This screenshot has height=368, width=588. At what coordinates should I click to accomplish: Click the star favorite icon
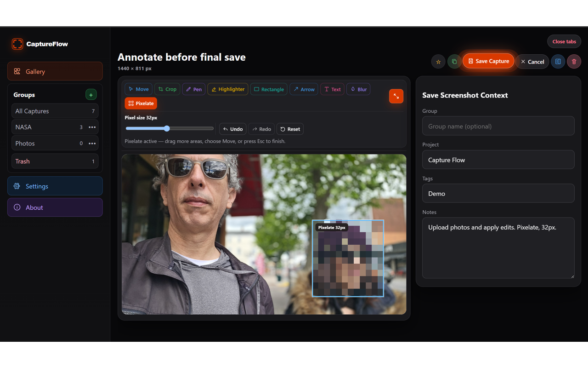[x=438, y=62]
